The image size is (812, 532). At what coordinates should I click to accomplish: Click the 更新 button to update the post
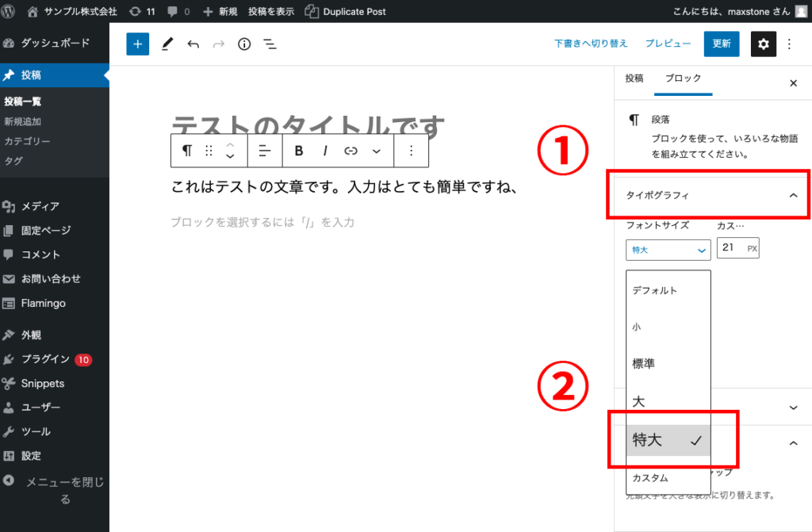click(x=721, y=44)
